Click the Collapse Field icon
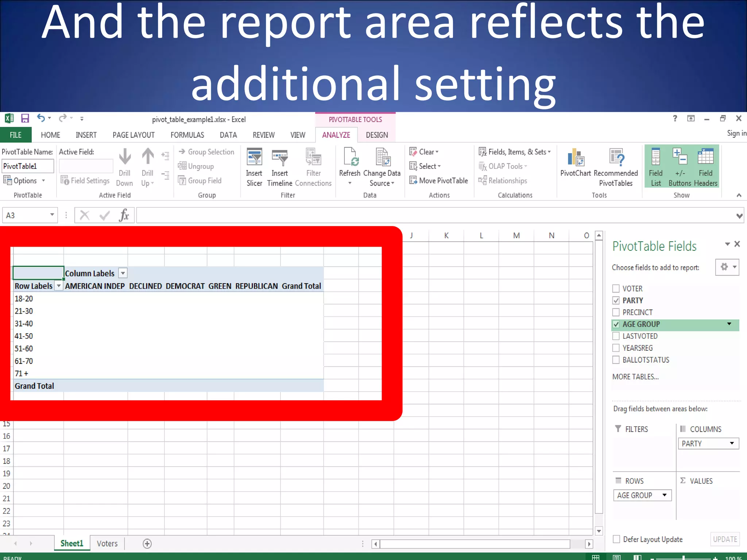Viewport: 747px width, 560px height. point(165,175)
